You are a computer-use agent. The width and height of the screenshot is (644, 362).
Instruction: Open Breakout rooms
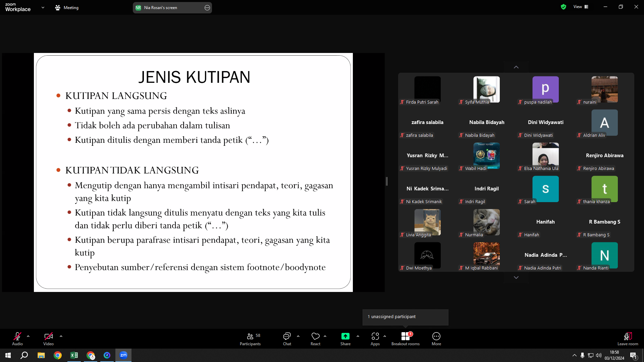(x=406, y=339)
